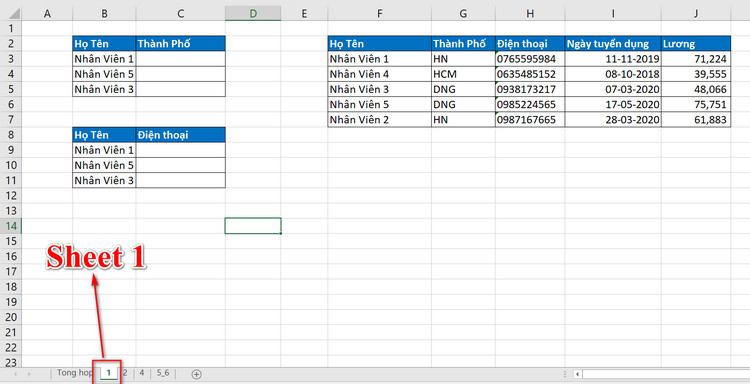Viewport: 750px width, 384px height.
Task: Select column J header
Action: 696,14
